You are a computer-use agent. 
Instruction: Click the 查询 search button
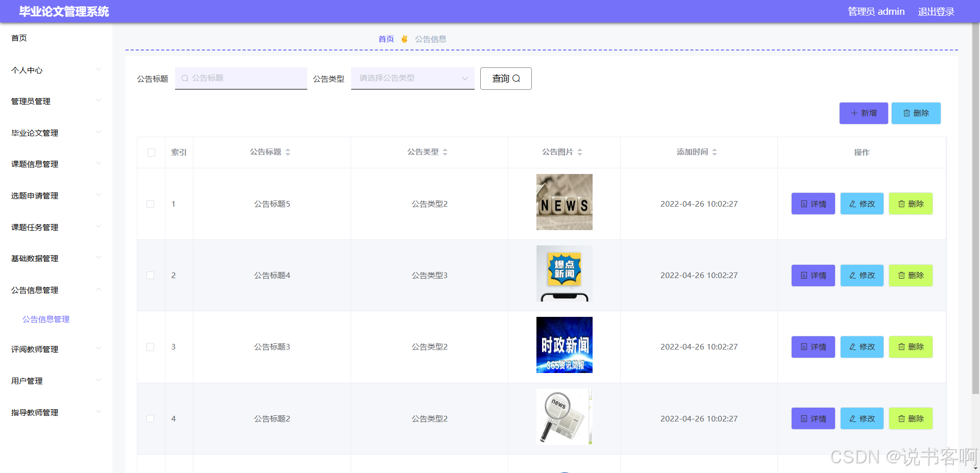506,79
